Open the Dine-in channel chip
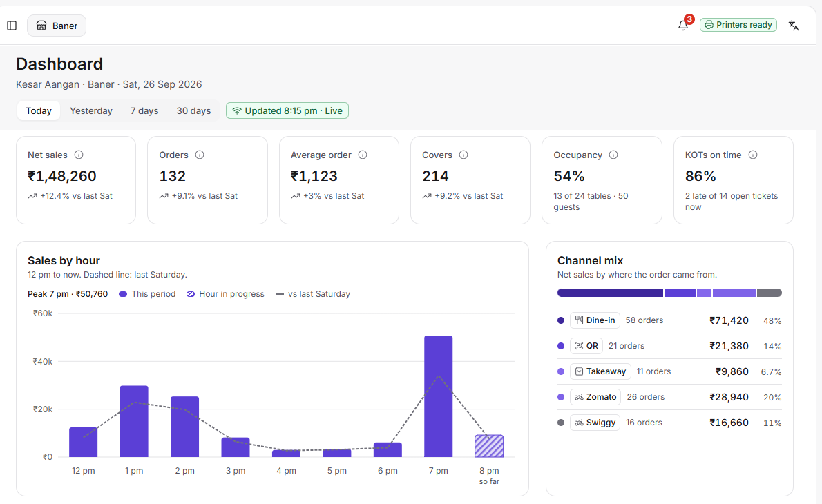822x504 pixels. point(595,320)
